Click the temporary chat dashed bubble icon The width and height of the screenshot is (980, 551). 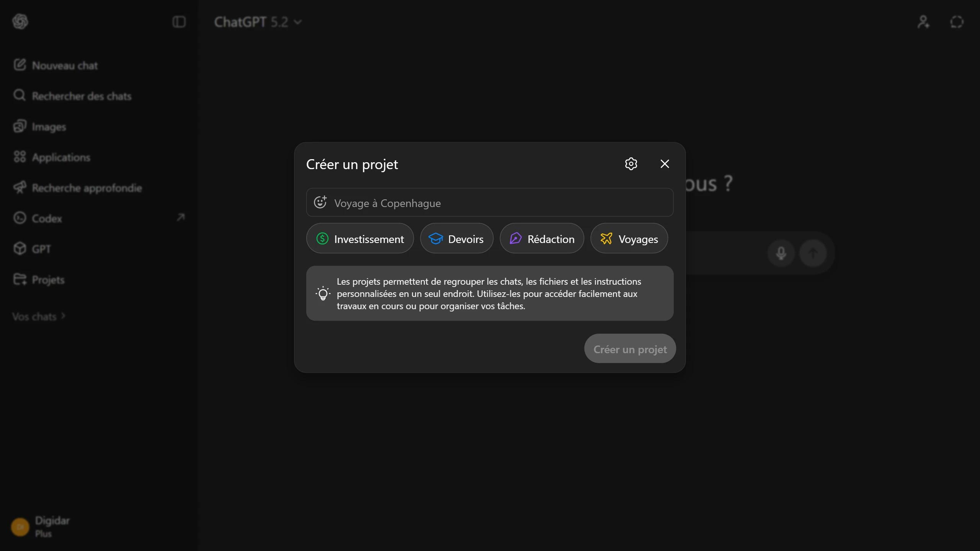coord(957,22)
